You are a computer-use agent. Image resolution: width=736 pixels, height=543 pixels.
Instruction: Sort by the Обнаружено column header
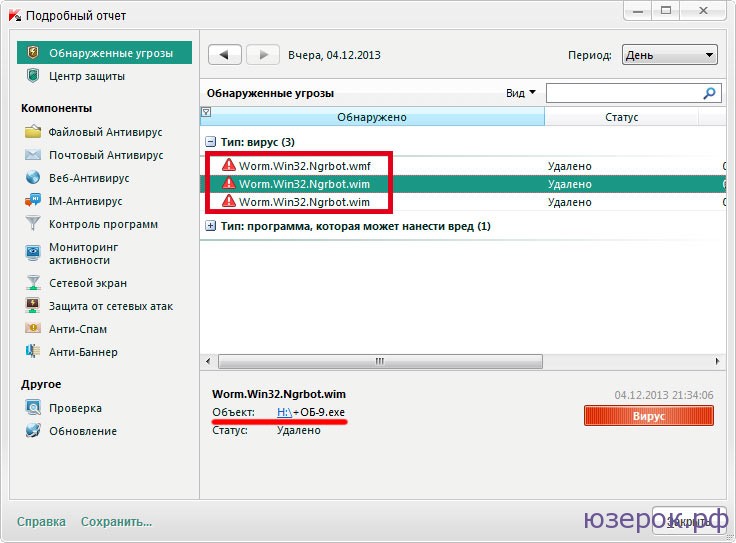point(372,117)
